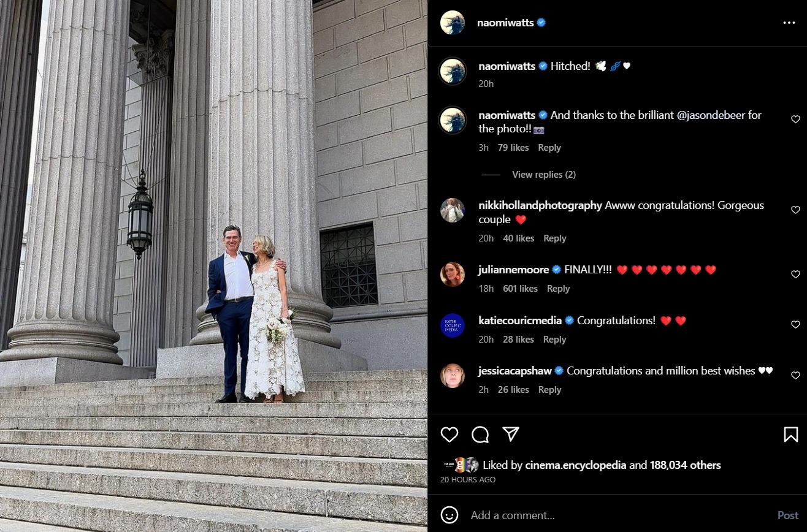The width and height of the screenshot is (807, 532).
Task: Like nikkihollandphotography's comment heart
Action: (x=795, y=210)
